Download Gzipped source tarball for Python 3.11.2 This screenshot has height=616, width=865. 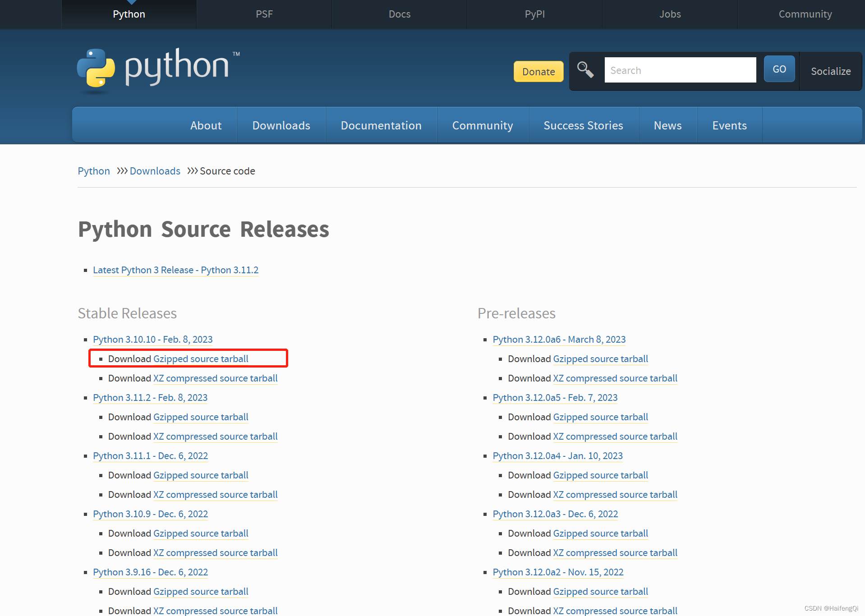201,417
